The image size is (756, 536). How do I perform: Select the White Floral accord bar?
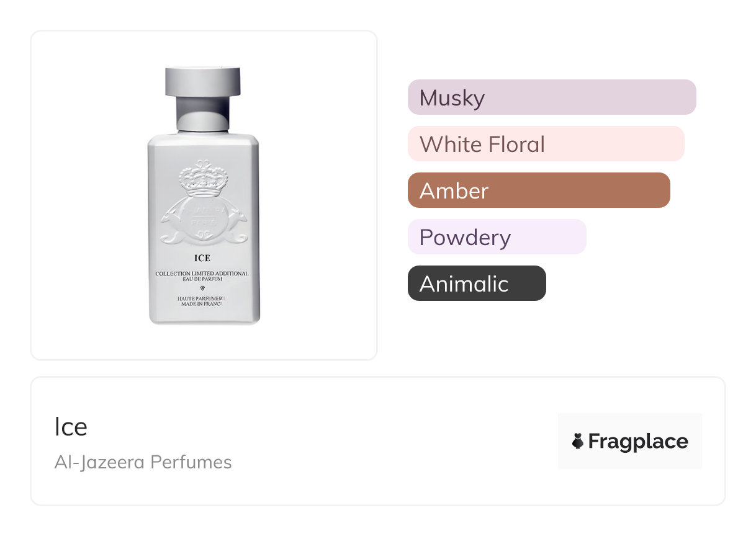pyautogui.click(x=546, y=144)
